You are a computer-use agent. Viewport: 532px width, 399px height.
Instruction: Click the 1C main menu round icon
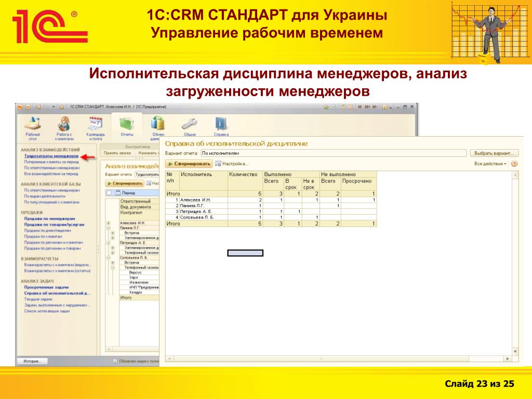pos(20,107)
